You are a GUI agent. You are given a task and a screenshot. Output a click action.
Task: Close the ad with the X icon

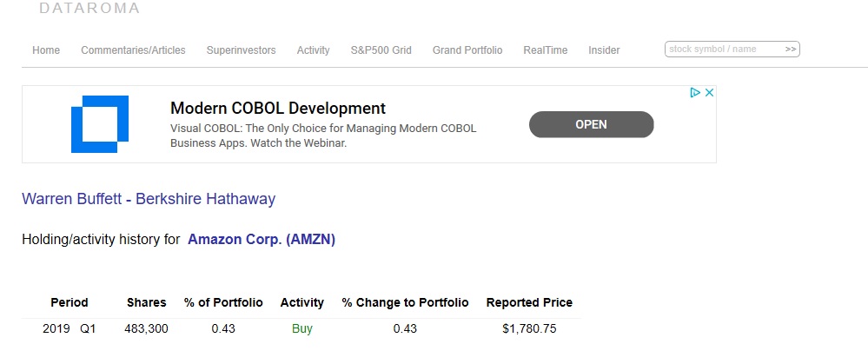click(x=709, y=93)
